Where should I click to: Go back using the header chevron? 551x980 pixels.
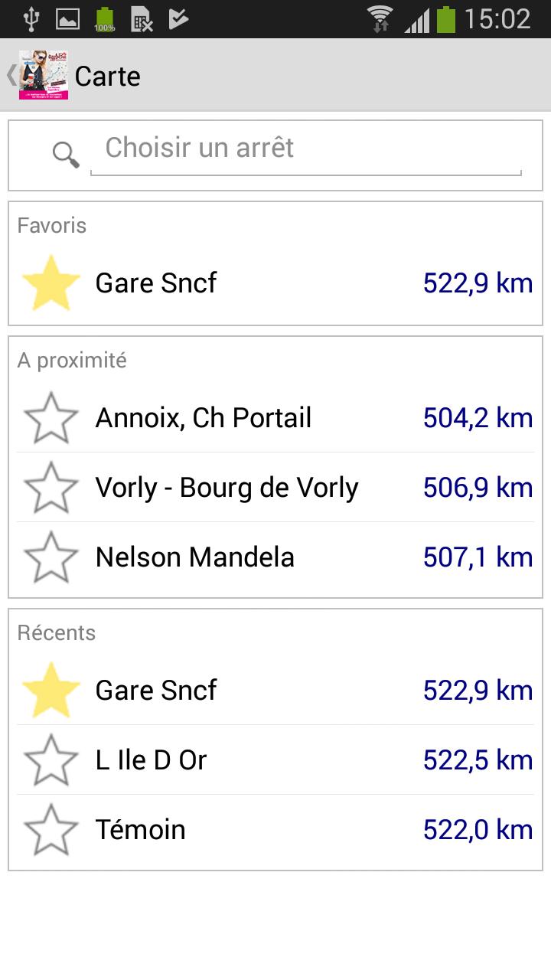click(11, 75)
